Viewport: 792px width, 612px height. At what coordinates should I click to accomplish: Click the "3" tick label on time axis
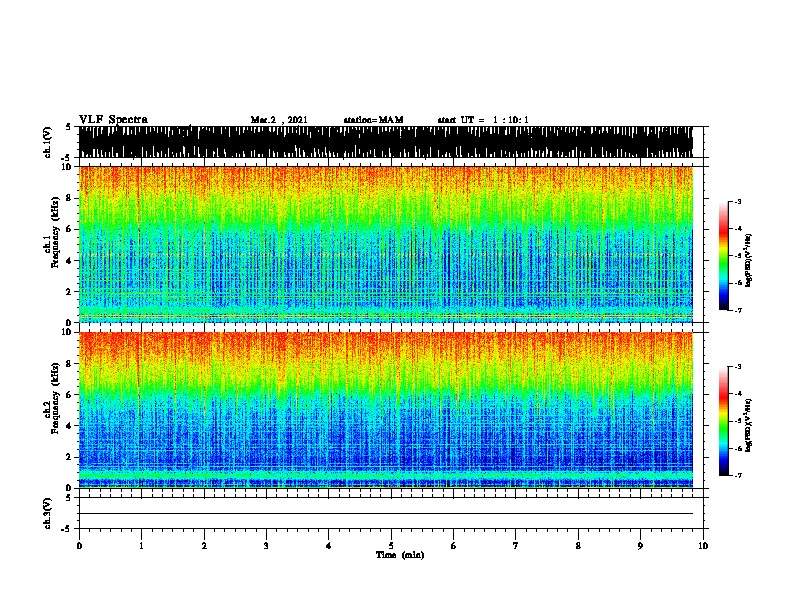click(266, 545)
